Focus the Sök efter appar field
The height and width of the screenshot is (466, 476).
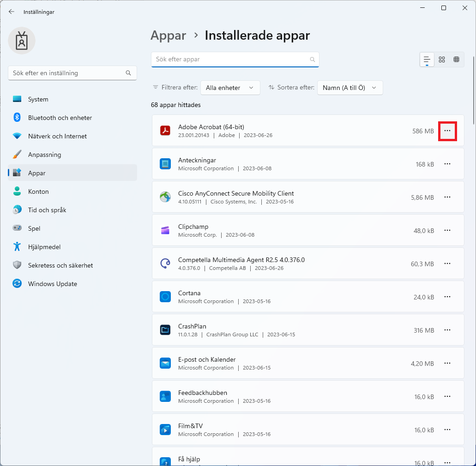point(235,60)
